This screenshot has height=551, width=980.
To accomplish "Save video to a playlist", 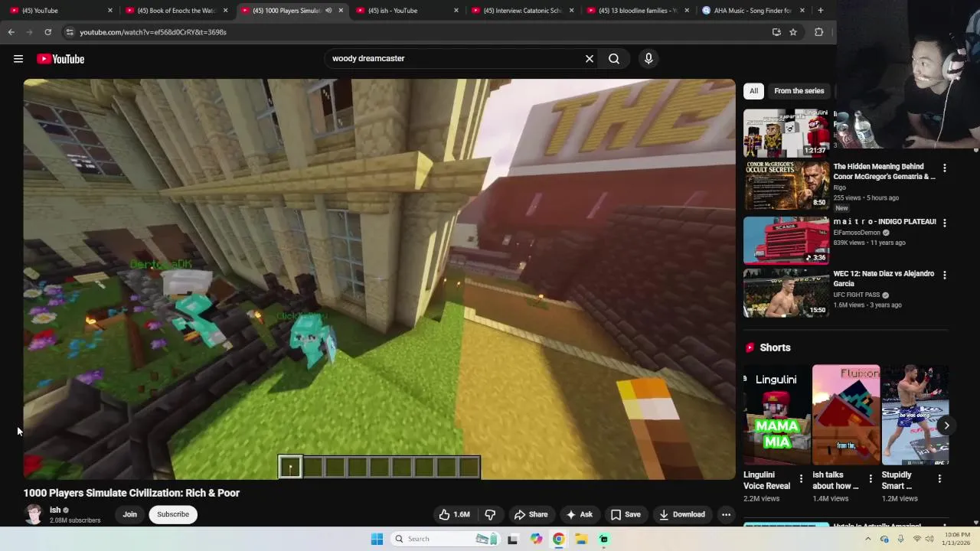I will click(626, 514).
